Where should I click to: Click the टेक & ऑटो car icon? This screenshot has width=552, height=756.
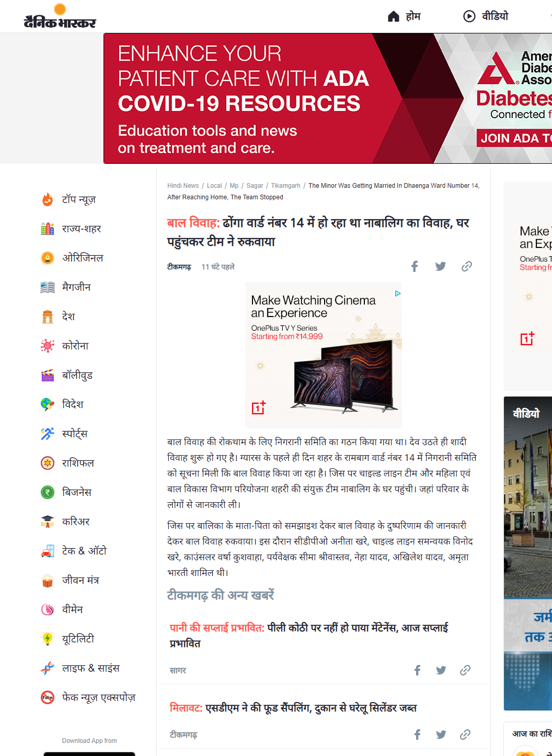pyautogui.click(x=48, y=551)
